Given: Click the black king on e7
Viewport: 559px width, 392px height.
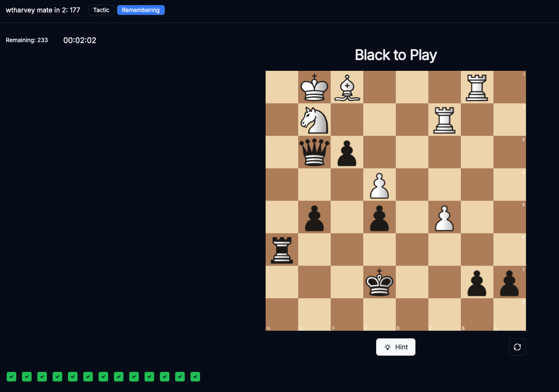Looking at the screenshot, I should [x=380, y=282].
